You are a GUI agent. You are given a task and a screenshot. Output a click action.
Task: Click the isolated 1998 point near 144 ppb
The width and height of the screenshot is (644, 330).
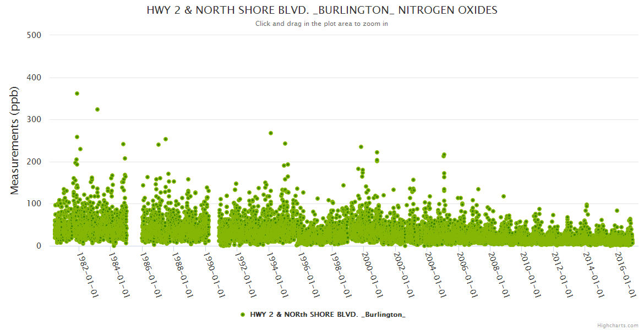click(343, 185)
